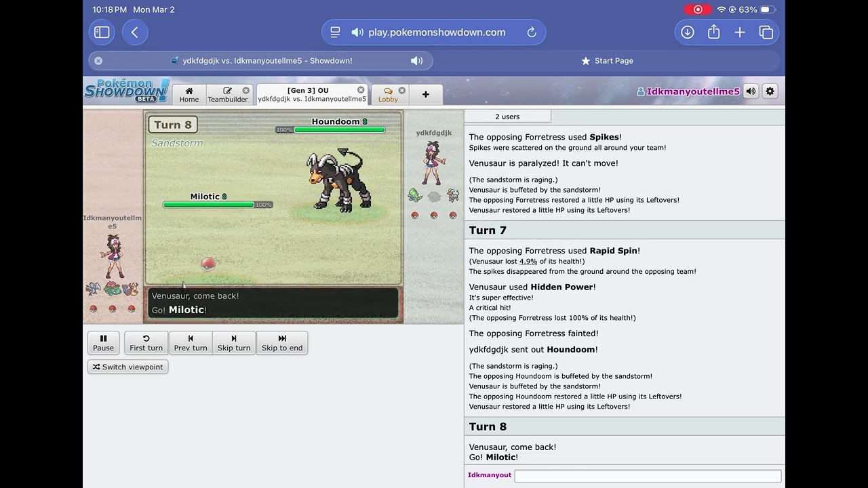The image size is (868, 488).
Task: Tap the Safari share icon
Action: 713,32
